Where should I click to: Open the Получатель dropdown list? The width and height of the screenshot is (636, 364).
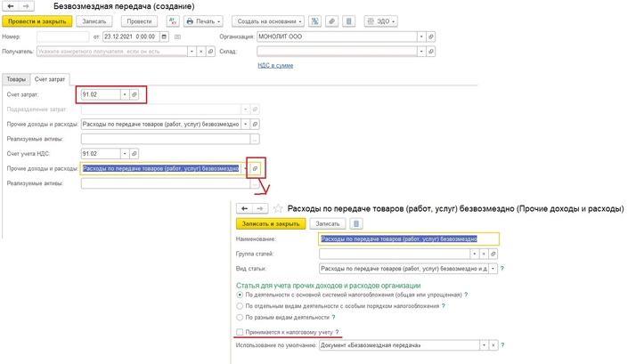(x=192, y=52)
